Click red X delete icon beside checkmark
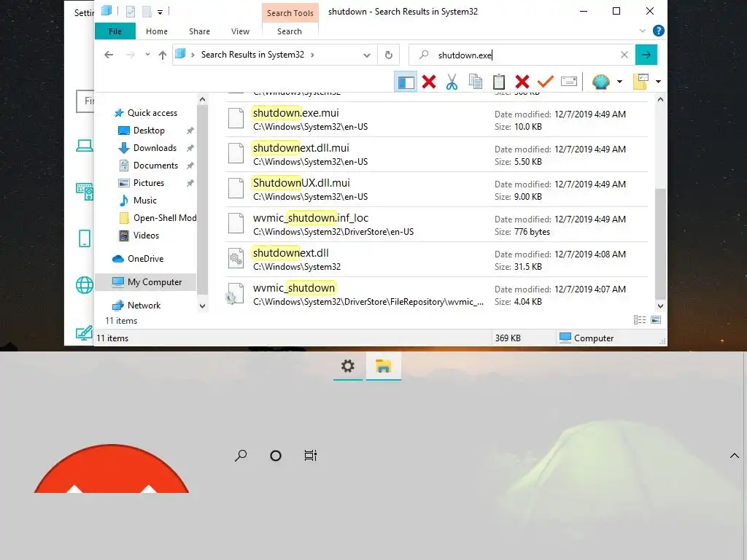The width and height of the screenshot is (747, 560). coord(522,82)
